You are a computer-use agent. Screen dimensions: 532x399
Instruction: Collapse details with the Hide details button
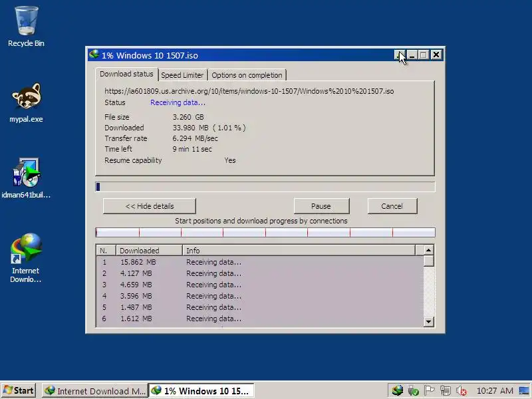[149, 206]
